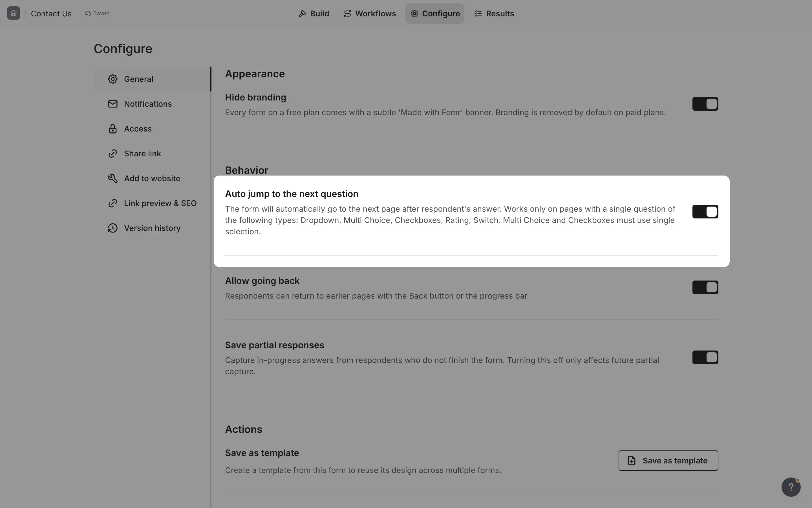
Task: Click the home icon in the top bar
Action: 14,13
